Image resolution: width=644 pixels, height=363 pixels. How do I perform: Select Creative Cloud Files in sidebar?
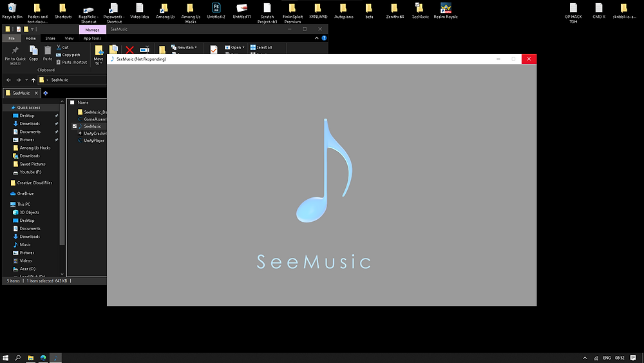(x=33, y=183)
